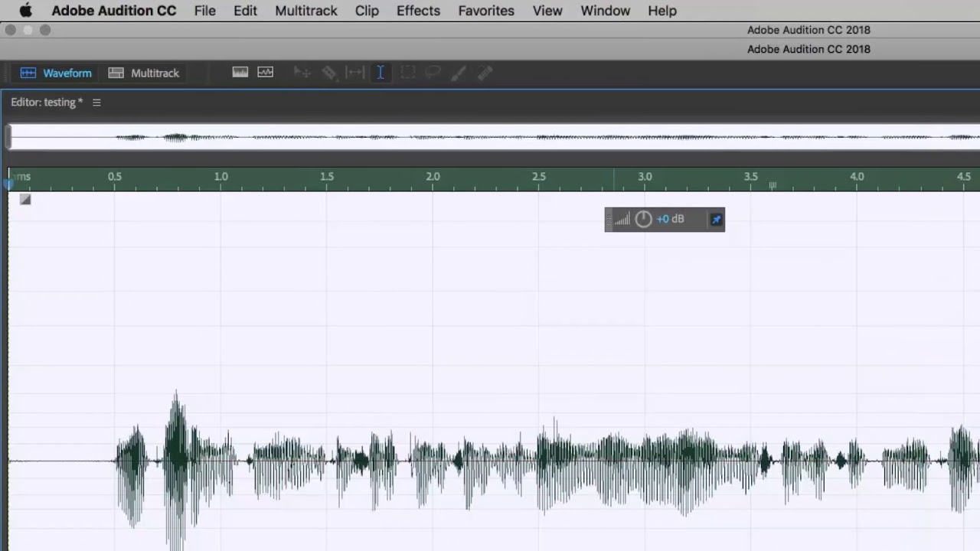Open the View menu
The height and width of the screenshot is (551, 980).
[547, 11]
